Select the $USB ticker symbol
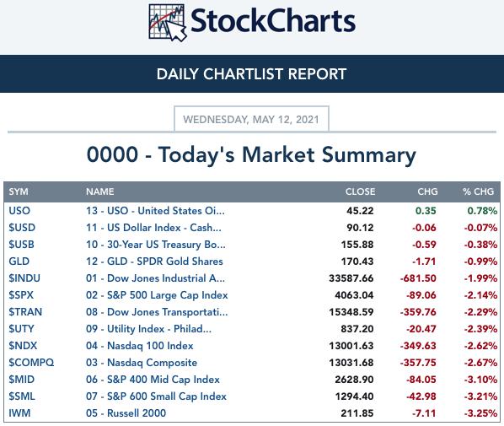Screen dimensions: 504x426 21,245
